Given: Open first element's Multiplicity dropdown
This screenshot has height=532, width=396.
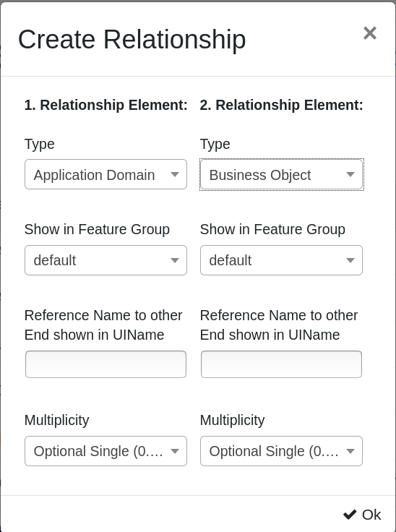Looking at the screenshot, I should point(106,451).
